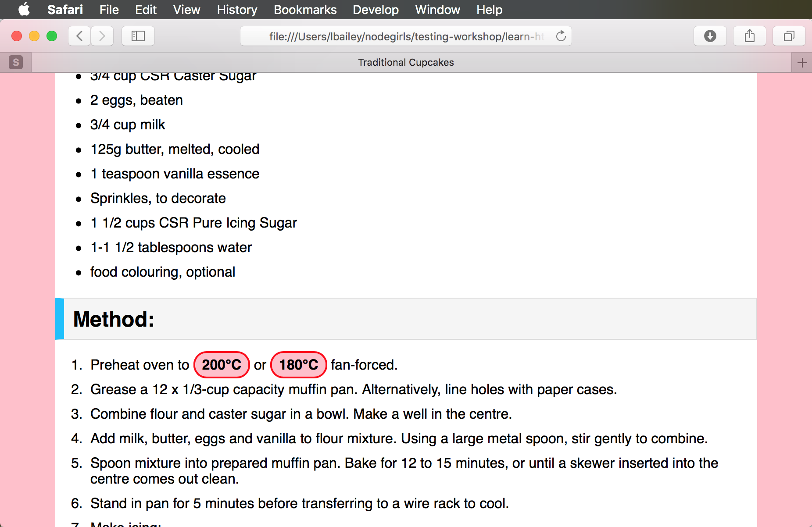Open the Apple menu

pos(24,9)
